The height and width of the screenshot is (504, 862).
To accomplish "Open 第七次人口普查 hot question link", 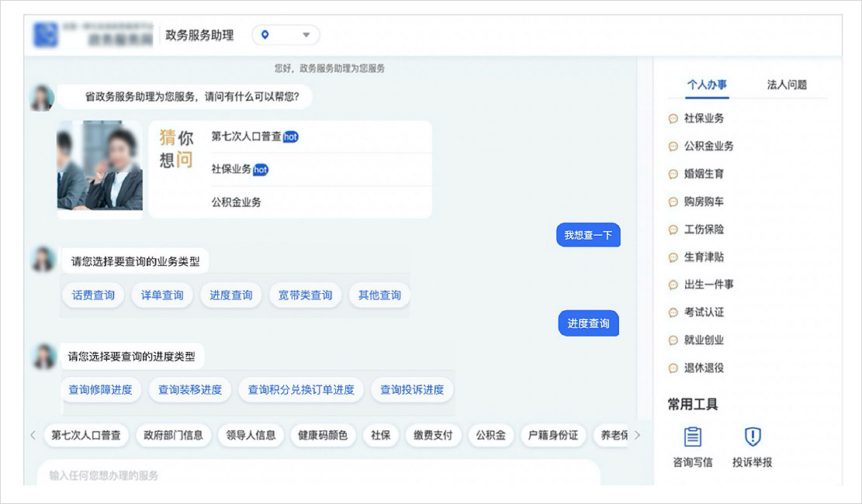I will click(247, 136).
